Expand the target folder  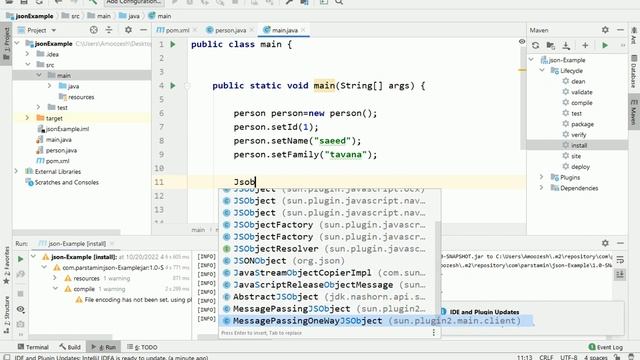27,118
